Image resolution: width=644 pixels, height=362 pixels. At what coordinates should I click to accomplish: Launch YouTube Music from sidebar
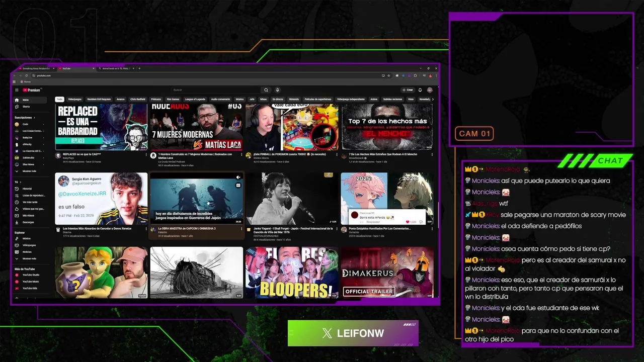pos(30,282)
